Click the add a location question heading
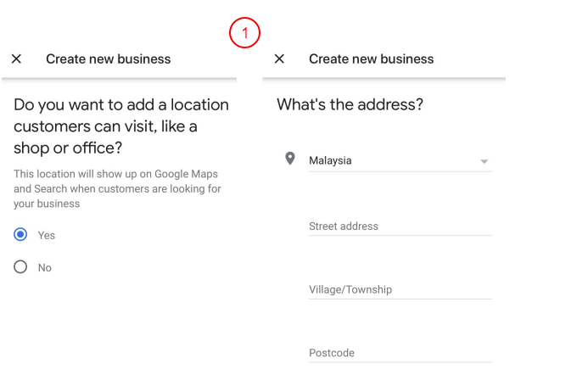The image size is (588, 380). (120, 126)
